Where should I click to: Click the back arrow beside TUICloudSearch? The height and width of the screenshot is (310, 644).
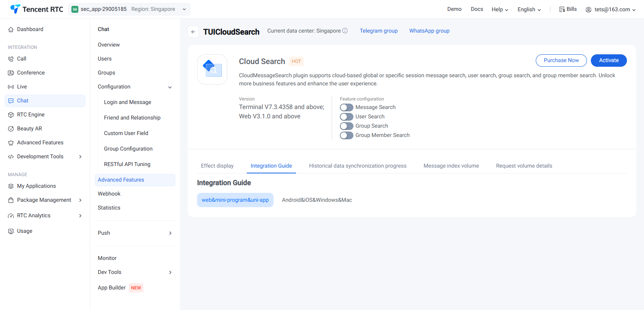coord(193,32)
